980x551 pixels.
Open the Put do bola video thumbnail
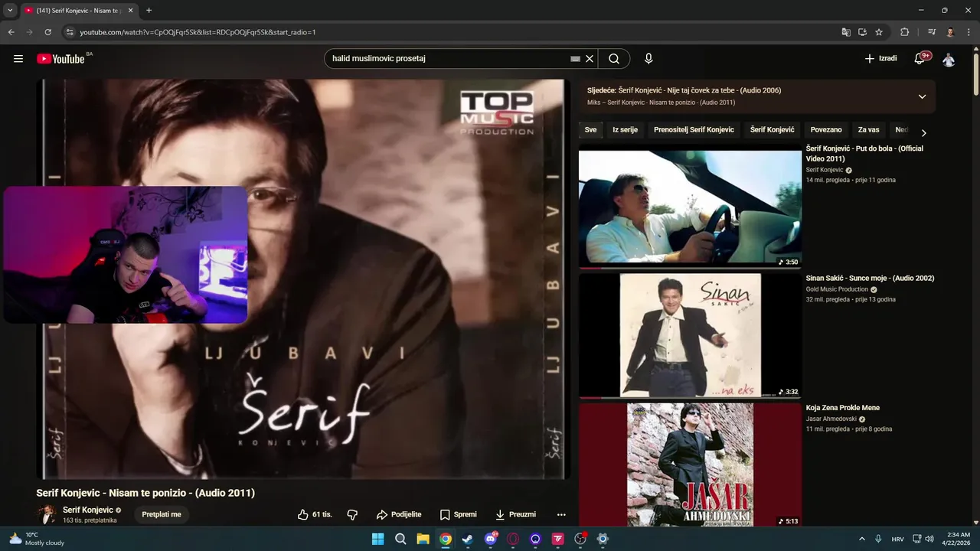[x=690, y=207]
